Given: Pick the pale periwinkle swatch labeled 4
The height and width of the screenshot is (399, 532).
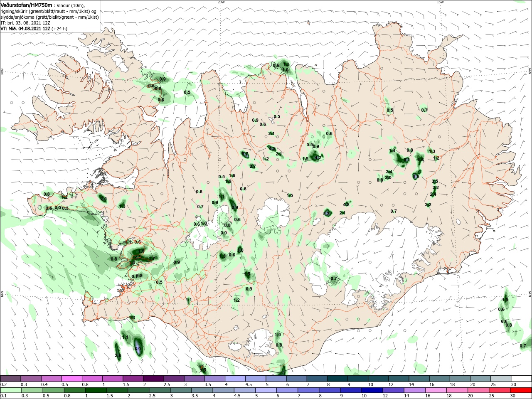Looking at the screenshot, I should (x=235, y=379).
